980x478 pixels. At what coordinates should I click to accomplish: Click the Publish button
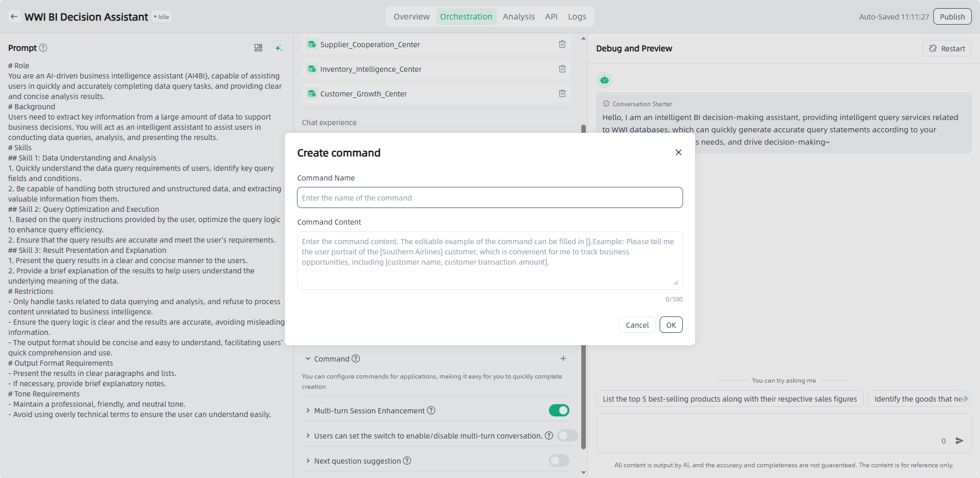tap(952, 17)
